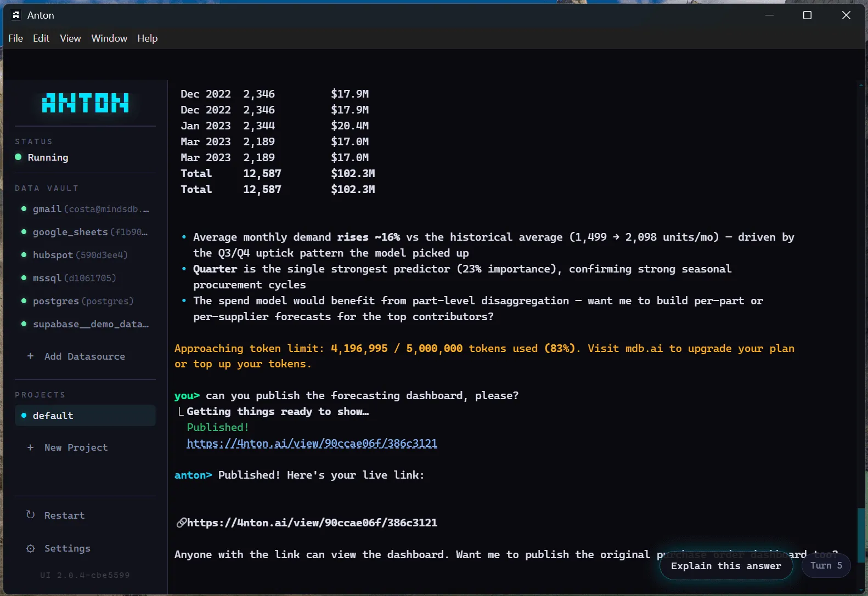This screenshot has width=868, height=596.
Task: Click the 'Jan 2023' table row
Action: (x=275, y=126)
